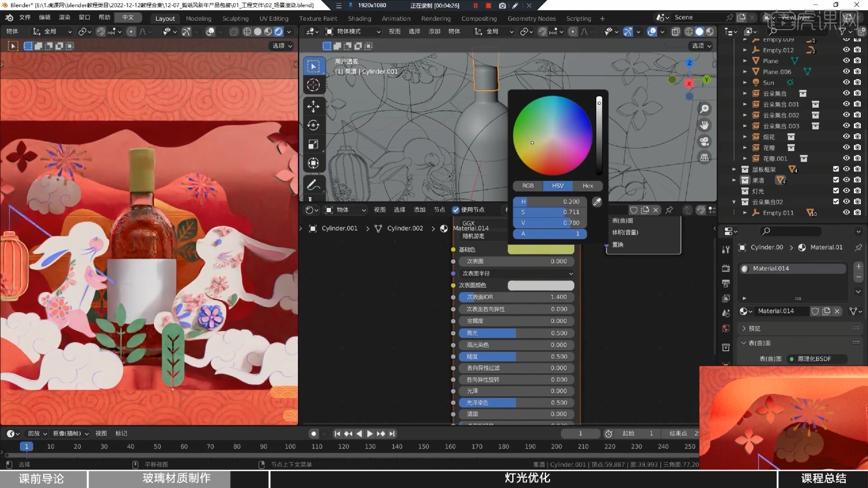Select the RGB color mode tab
Image resolution: width=868 pixels, height=488 pixels.
[528, 186]
